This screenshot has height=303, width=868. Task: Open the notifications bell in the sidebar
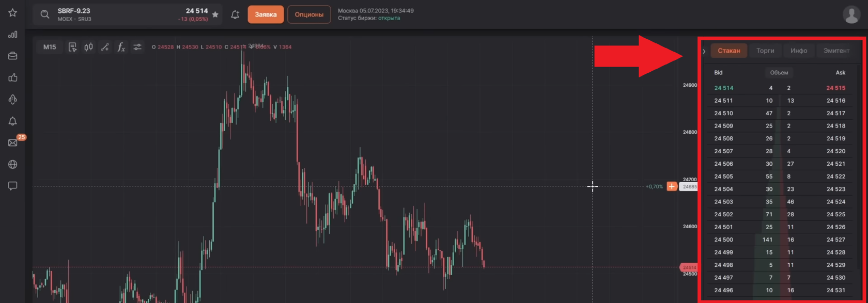click(x=12, y=121)
